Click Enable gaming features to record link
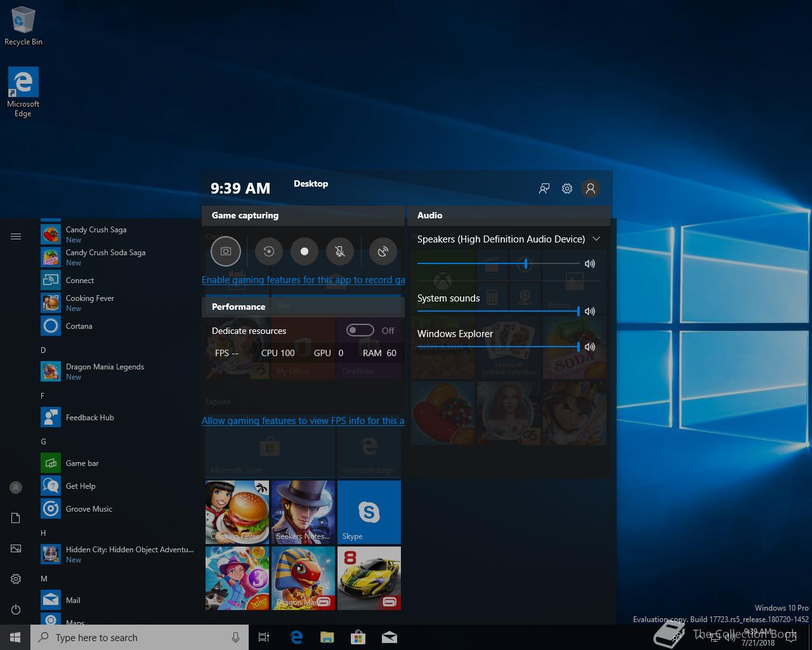 click(303, 280)
